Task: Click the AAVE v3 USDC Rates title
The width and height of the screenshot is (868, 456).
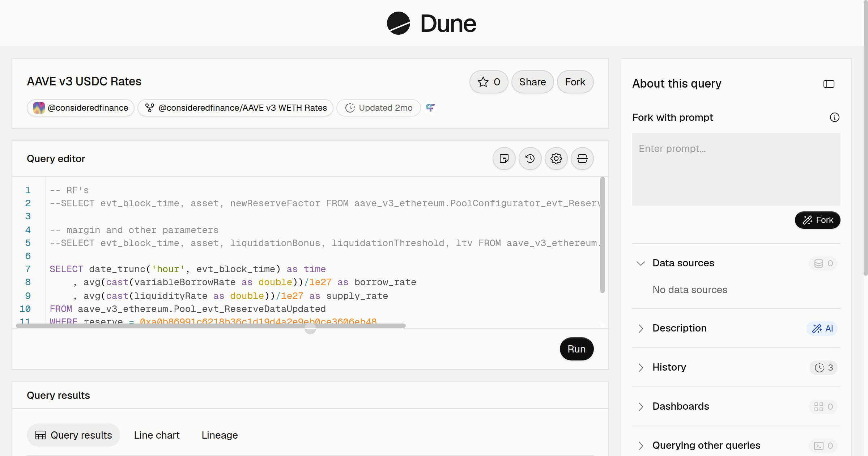Action: (x=84, y=81)
